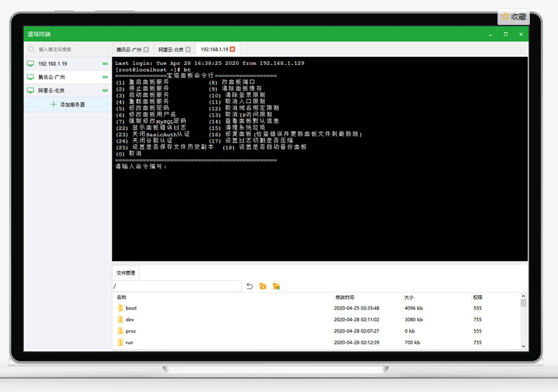This screenshot has width=558, height=392.
Task: Click modification time 2020-04-28 02:11:02
Action: 356,320
